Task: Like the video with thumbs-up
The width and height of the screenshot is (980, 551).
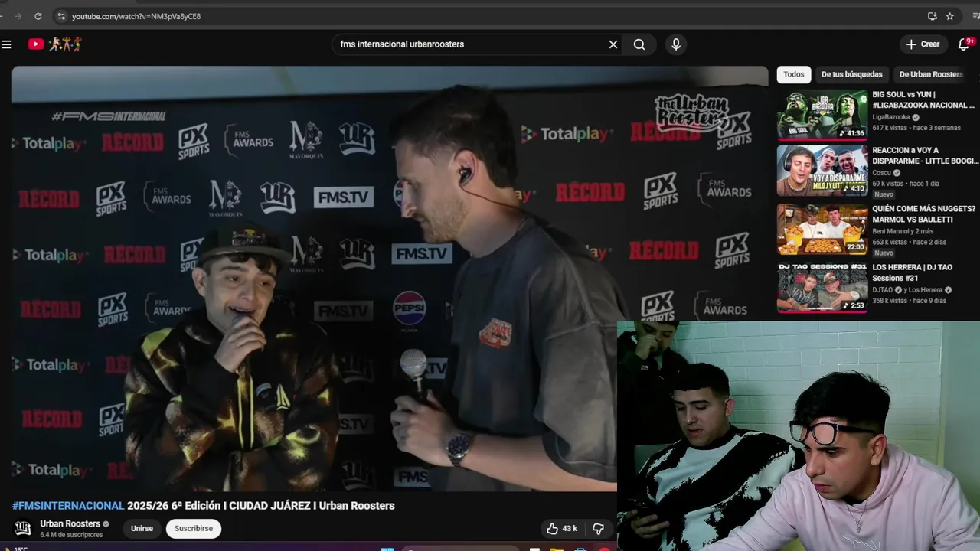Action: (x=561, y=529)
